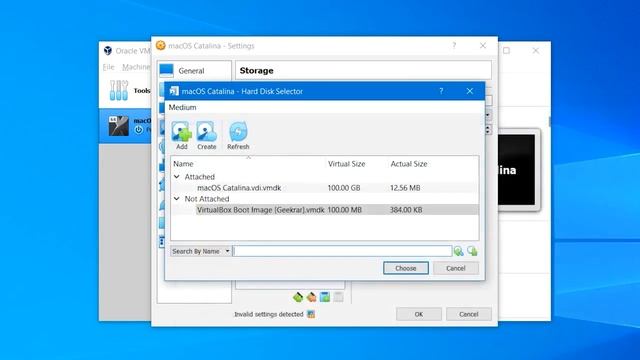Click the 100.00 MB virtual size value
Screen dimensions: 640x360
[344, 210]
